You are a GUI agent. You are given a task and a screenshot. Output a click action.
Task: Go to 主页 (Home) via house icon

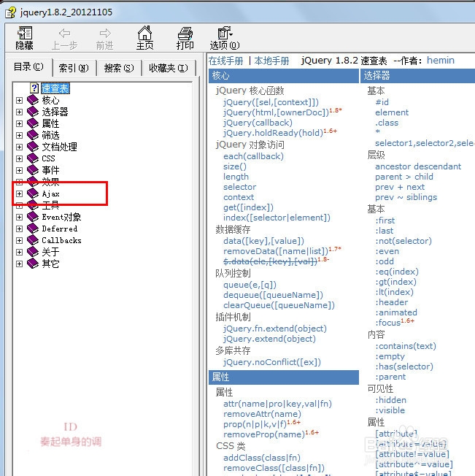[x=144, y=33]
